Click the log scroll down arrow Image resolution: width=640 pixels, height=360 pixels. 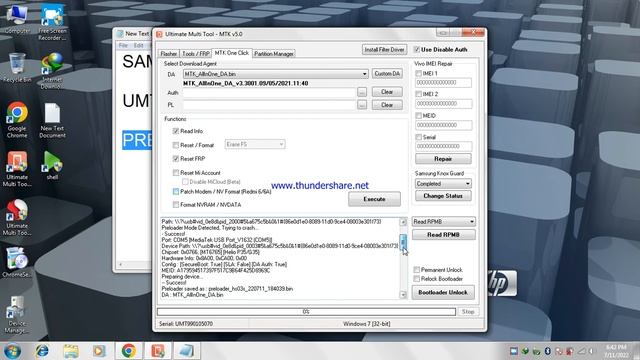[x=403, y=295]
